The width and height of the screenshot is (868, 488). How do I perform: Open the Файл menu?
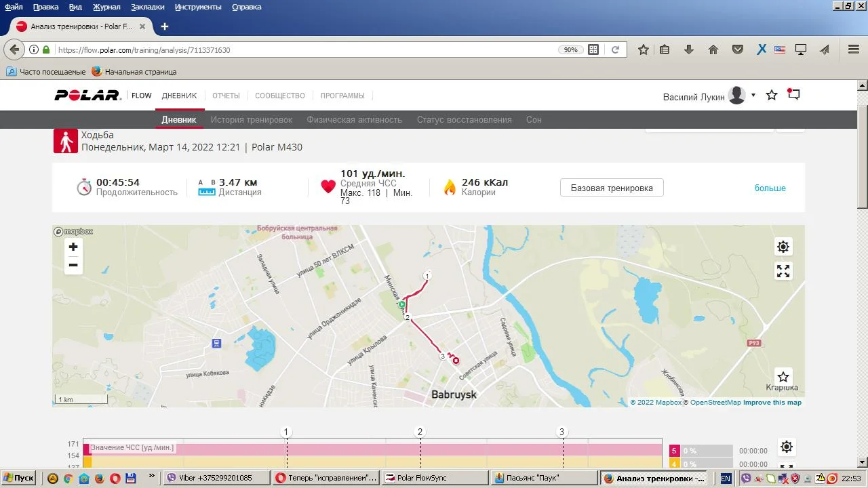pos(14,7)
